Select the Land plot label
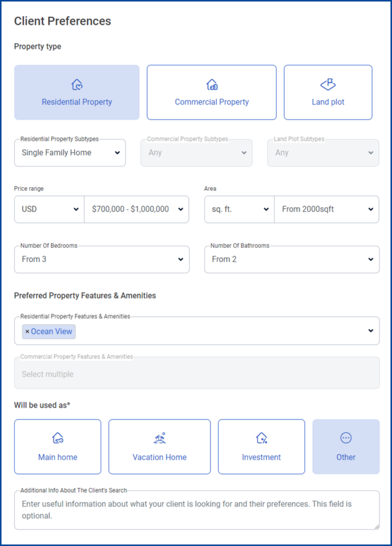 click(x=328, y=102)
